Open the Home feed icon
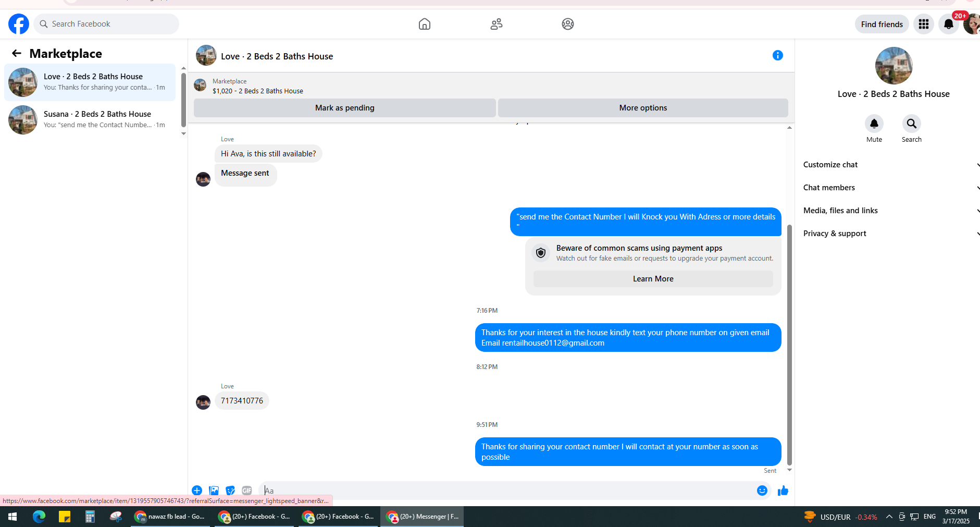This screenshot has width=980, height=527. coord(425,24)
